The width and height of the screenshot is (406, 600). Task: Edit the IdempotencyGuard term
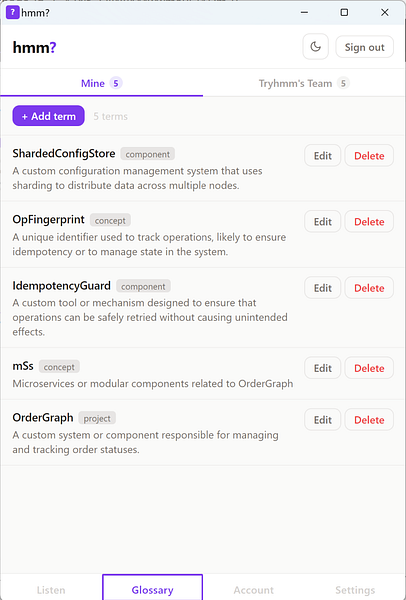323,288
